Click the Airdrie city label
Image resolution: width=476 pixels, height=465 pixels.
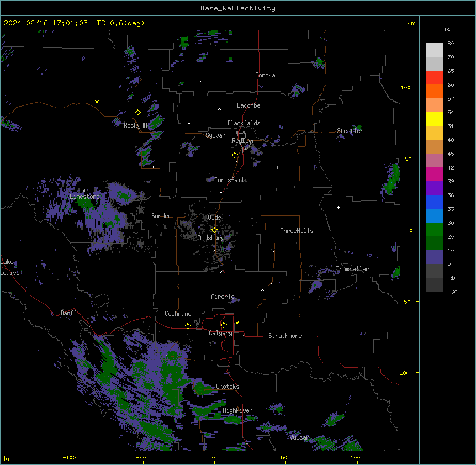223,297
